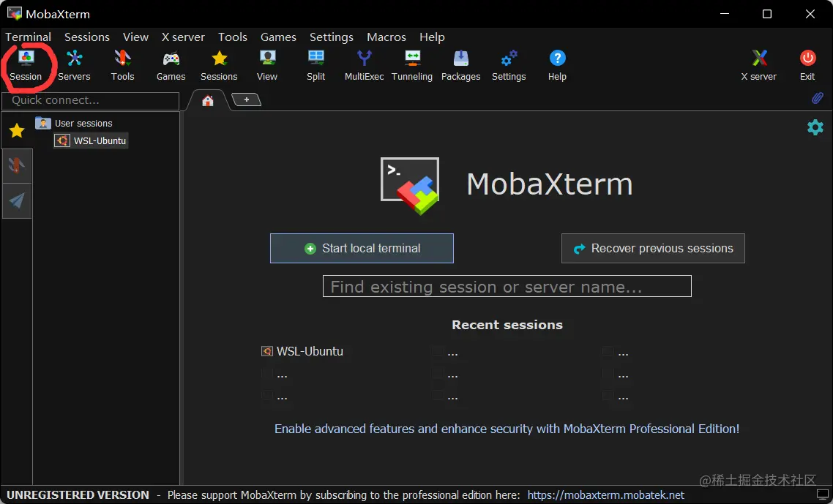Screen dimensions: 833x504
Task: Open the teal gear settings icon
Action: coord(815,127)
